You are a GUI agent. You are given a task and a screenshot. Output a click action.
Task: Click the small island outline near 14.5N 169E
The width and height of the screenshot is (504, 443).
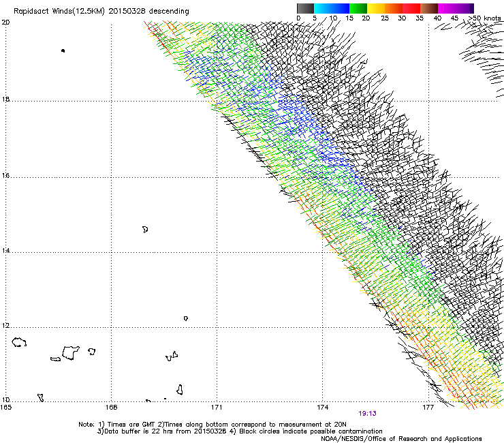145,230
